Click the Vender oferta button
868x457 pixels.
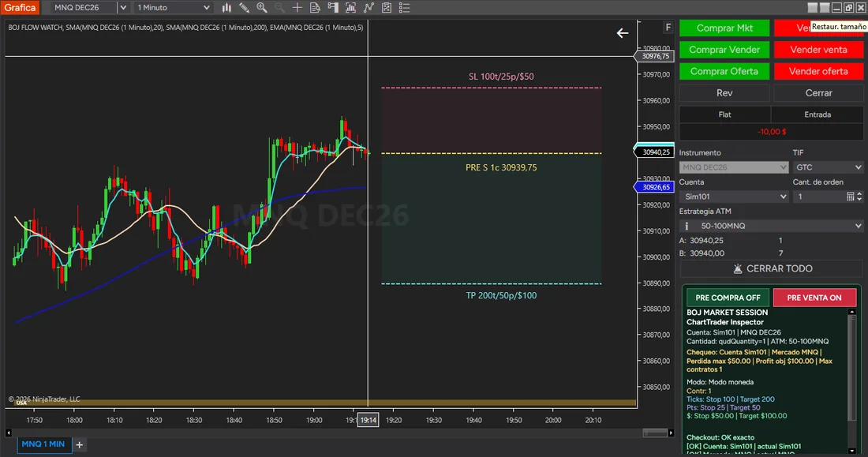[818, 71]
